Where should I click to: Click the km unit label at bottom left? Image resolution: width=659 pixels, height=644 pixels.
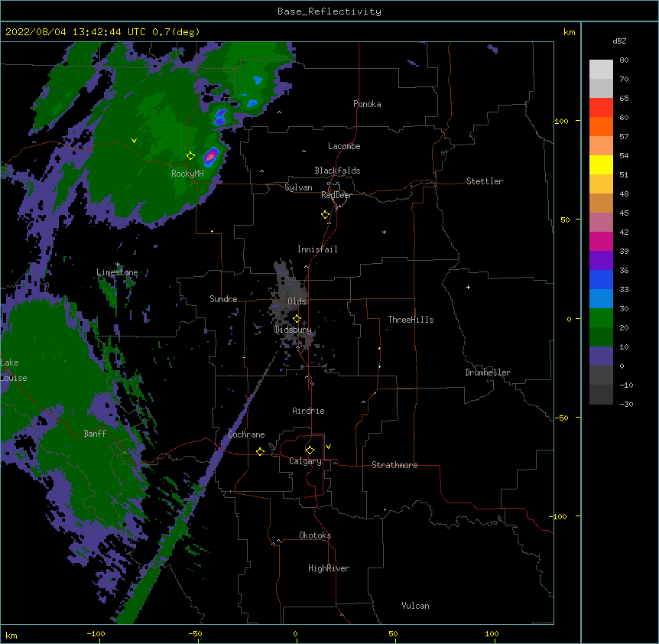pos(11,635)
